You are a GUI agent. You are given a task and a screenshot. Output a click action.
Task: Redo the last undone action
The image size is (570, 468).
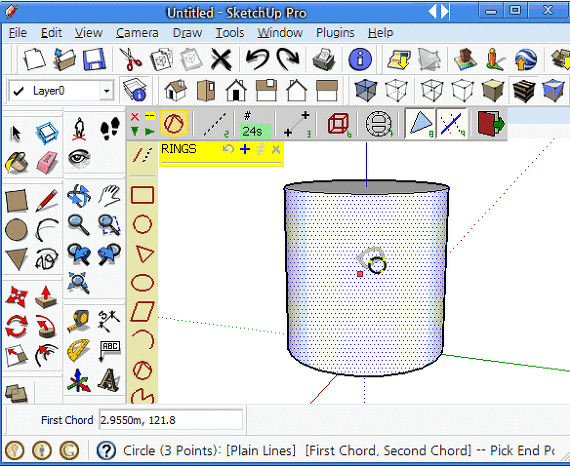point(288,59)
